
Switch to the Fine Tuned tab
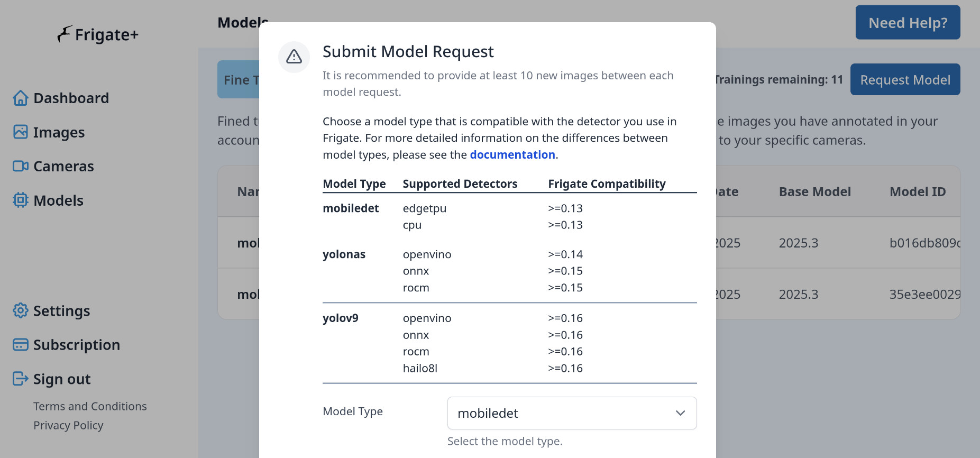coord(239,80)
